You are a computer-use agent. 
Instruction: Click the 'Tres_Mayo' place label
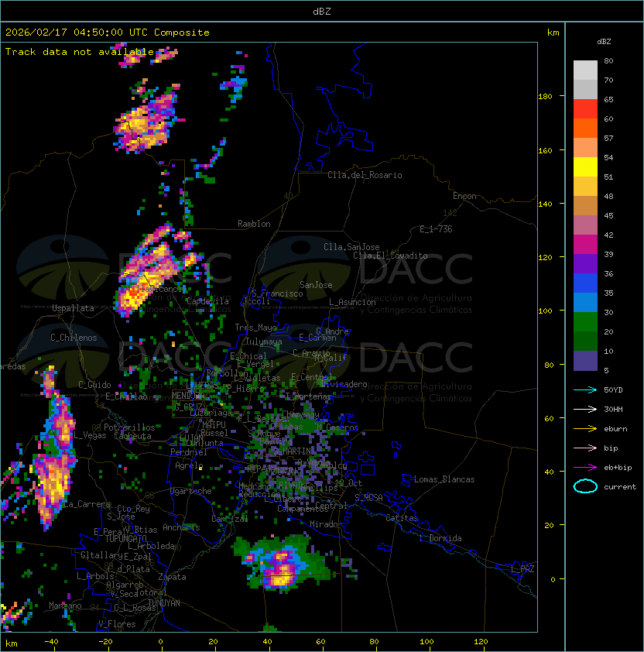point(255,328)
